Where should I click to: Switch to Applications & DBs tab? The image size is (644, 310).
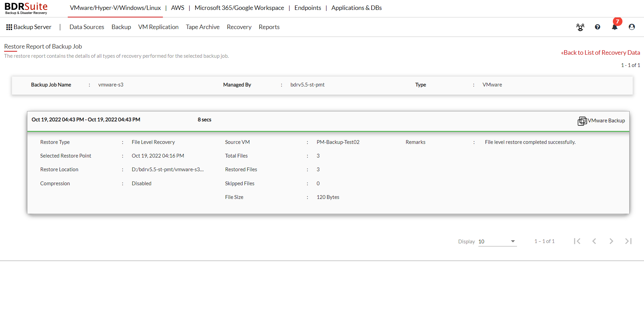pyautogui.click(x=357, y=8)
